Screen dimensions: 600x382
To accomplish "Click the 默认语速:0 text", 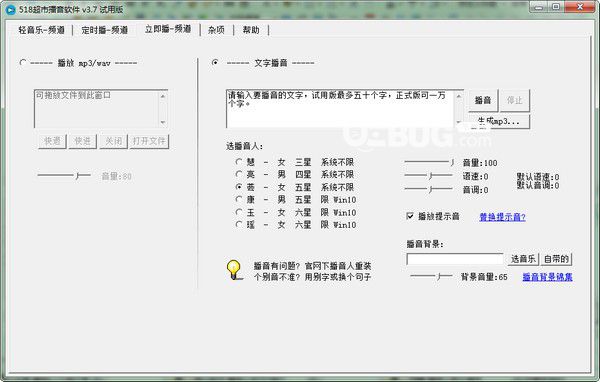I will pos(538,177).
